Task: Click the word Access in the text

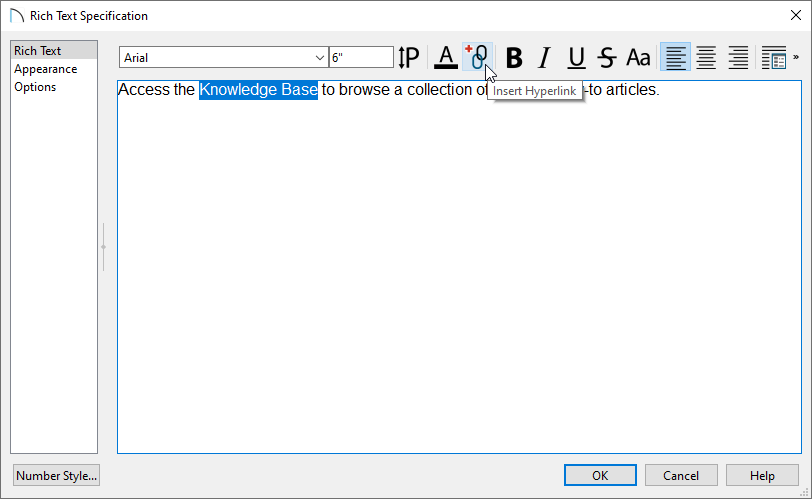Action: 145,90
